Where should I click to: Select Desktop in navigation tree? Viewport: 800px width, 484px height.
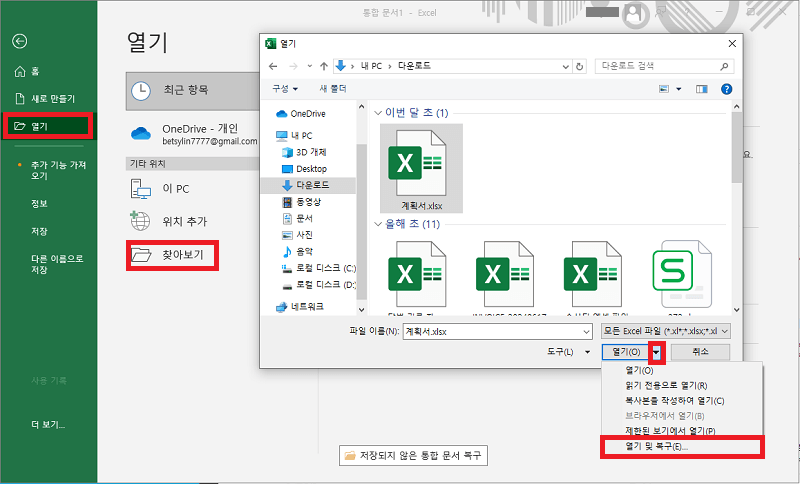[x=304, y=169]
